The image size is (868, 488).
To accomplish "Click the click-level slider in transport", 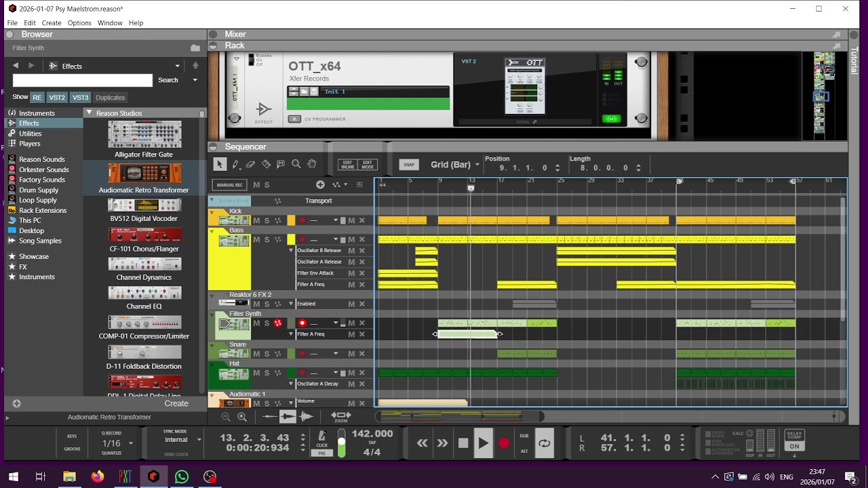I will pyautogui.click(x=341, y=443).
